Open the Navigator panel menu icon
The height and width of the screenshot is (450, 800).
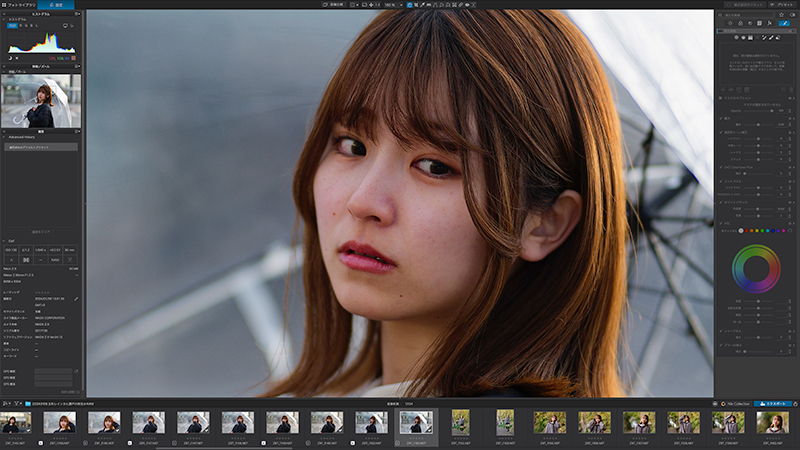click(x=78, y=66)
